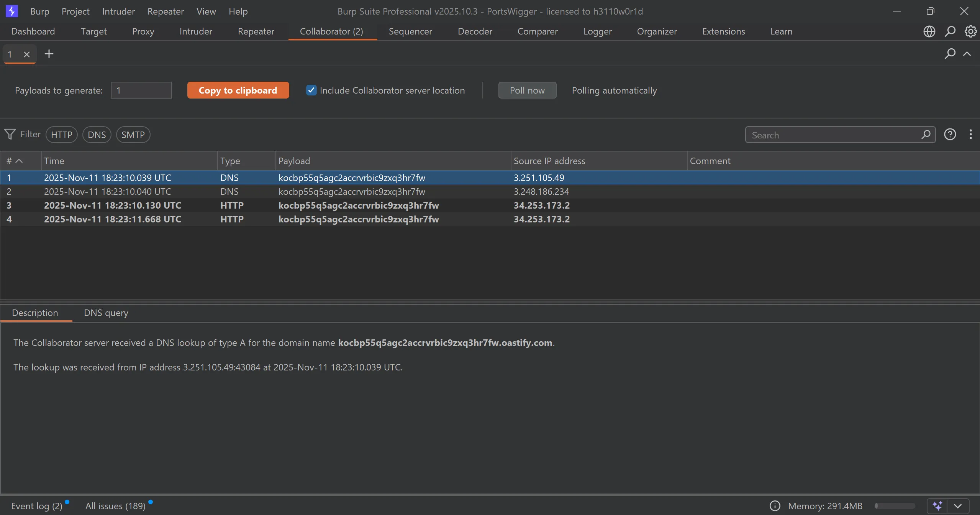Screen dimensions: 980x515
Task: Click the memory info icon
Action: click(x=775, y=506)
